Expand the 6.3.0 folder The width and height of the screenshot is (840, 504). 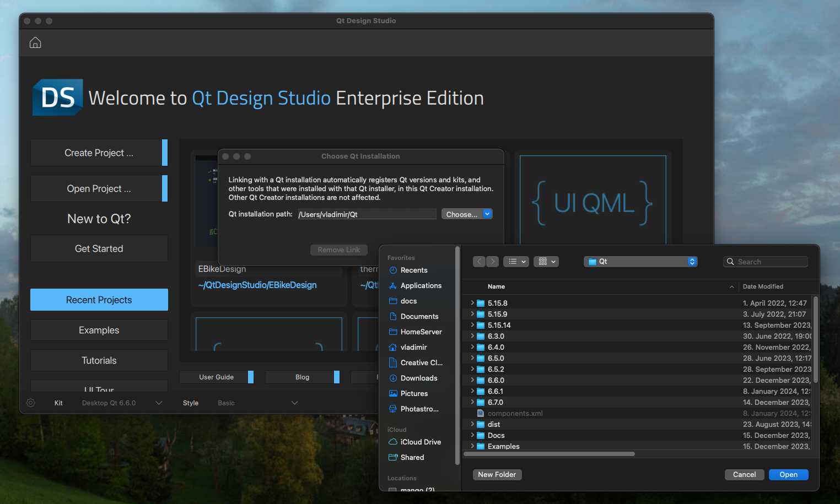472,336
